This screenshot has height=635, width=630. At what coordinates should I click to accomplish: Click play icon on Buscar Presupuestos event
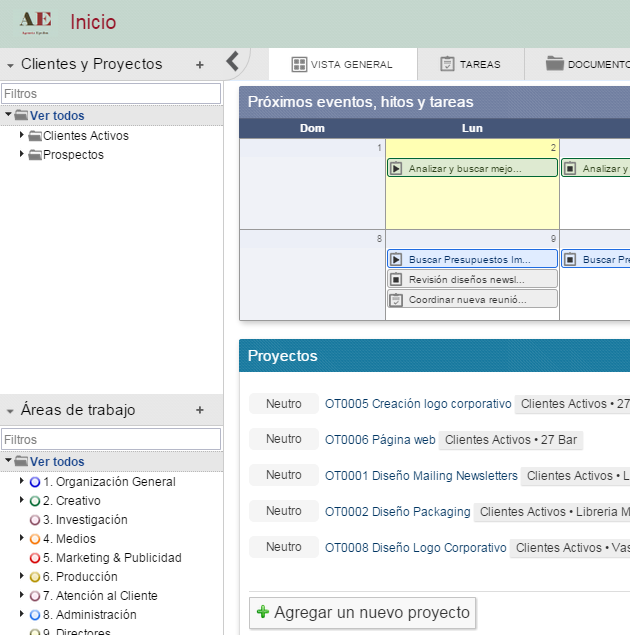pyautogui.click(x=396, y=259)
